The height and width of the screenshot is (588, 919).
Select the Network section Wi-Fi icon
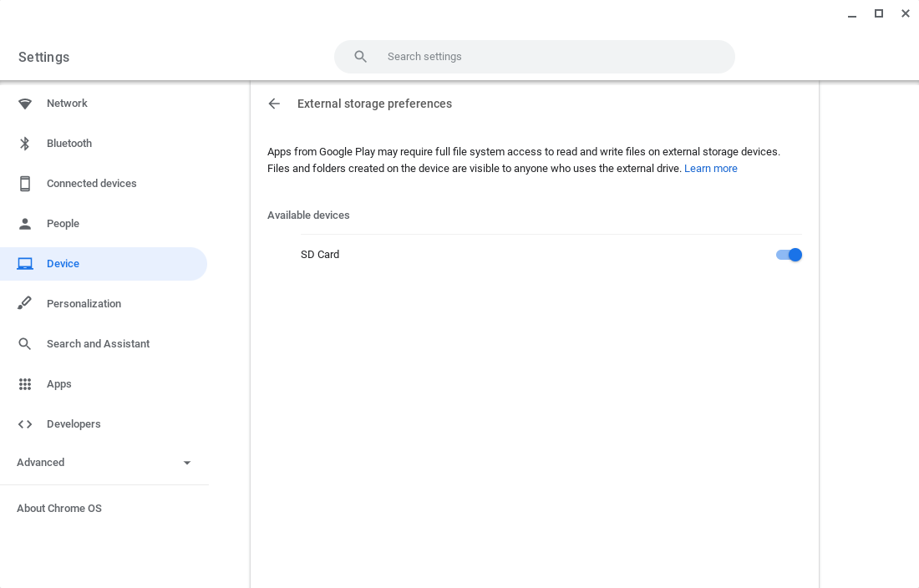(25, 103)
